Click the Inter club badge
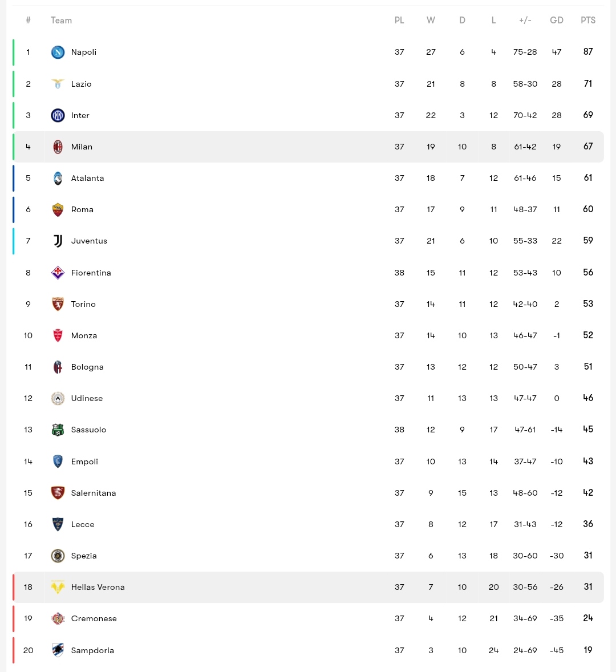 tap(58, 115)
